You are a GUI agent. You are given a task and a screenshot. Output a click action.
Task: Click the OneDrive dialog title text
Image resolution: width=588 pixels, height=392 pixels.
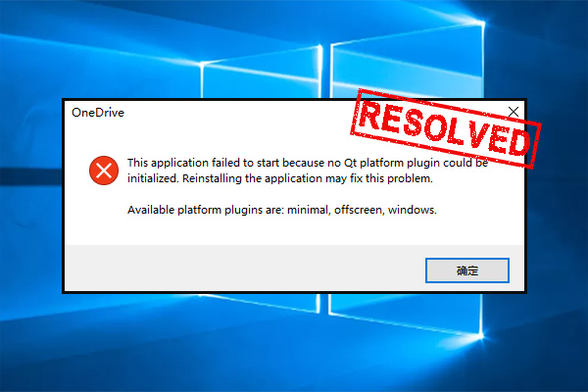tap(98, 113)
